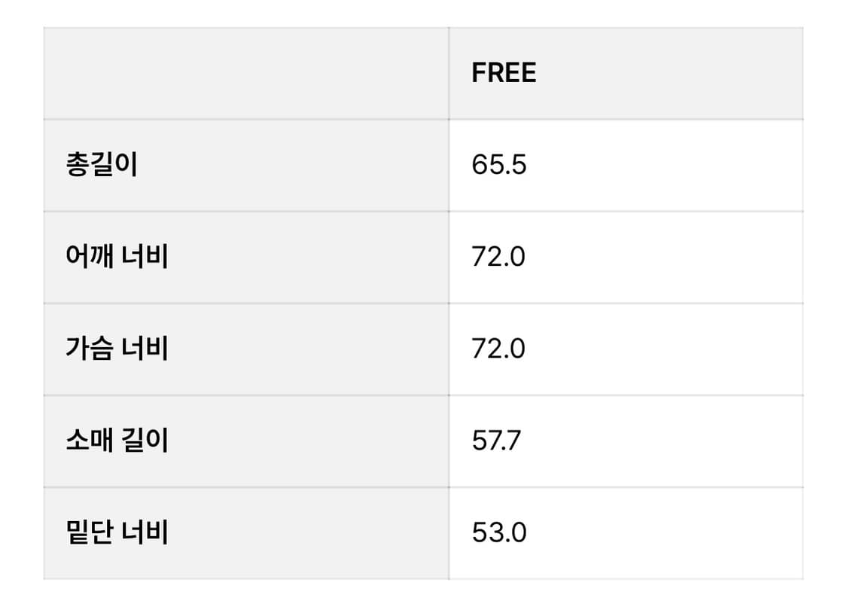Viewport: 847px width, 616px height.
Task: Select the 총길이 row label
Action: pos(102,165)
